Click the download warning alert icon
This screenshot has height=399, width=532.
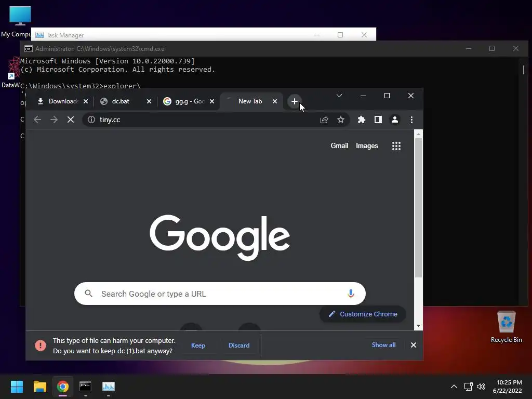tap(41, 345)
